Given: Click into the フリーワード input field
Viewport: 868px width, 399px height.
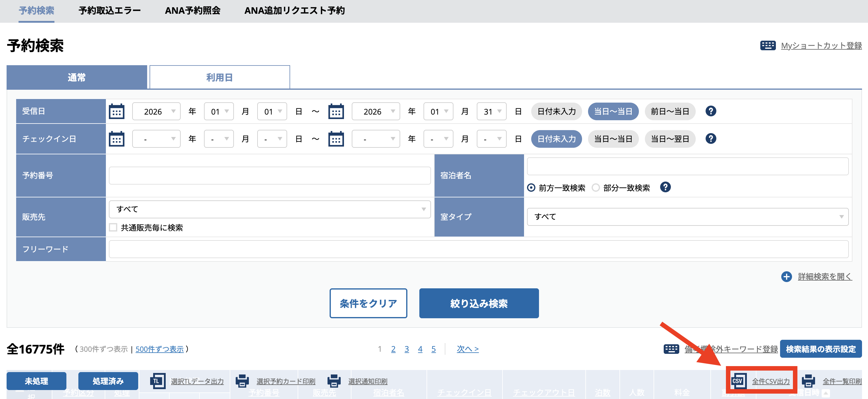Looking at the screenshot, I should (479, 249).
